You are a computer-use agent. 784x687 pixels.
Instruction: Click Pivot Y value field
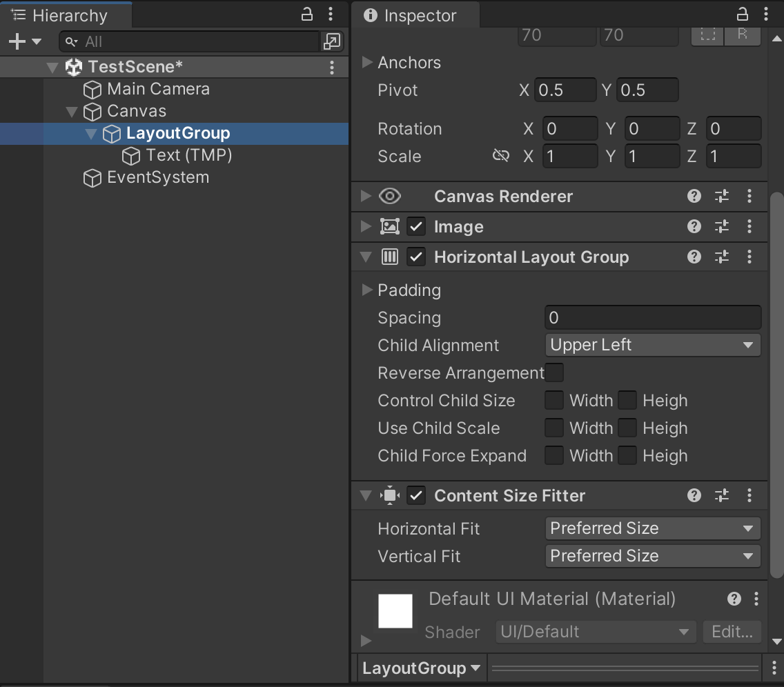point(647,90)
